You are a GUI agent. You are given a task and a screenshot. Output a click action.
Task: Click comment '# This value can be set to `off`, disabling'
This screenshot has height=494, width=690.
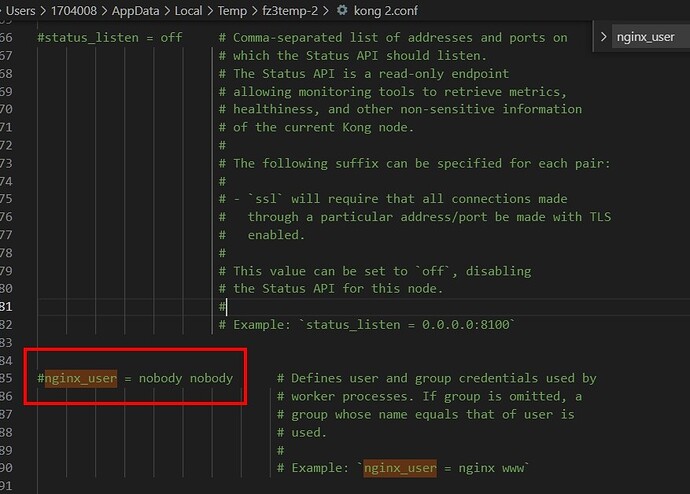point(375,271)
